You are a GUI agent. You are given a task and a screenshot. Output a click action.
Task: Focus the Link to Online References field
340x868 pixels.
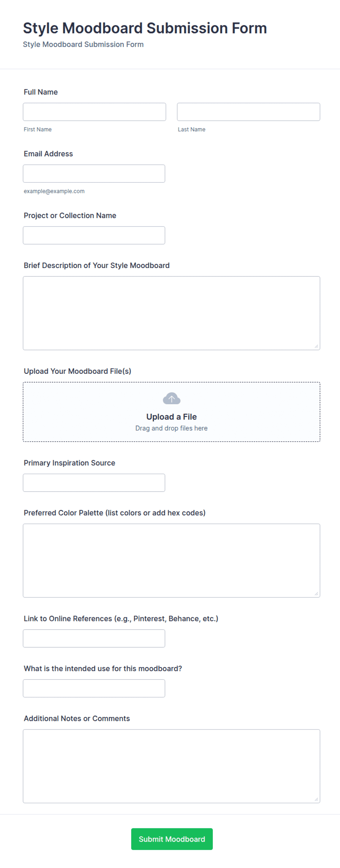[x=94, y=638]
